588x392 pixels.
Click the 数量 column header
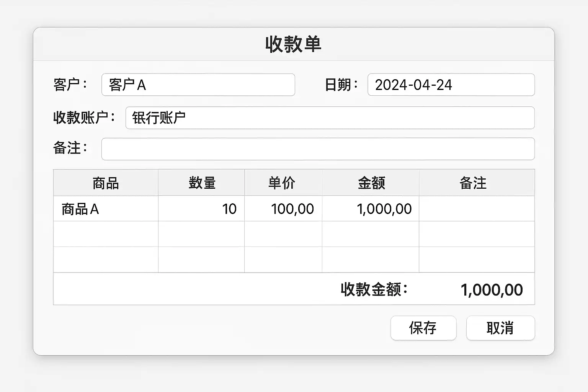(x=201, y=183)
